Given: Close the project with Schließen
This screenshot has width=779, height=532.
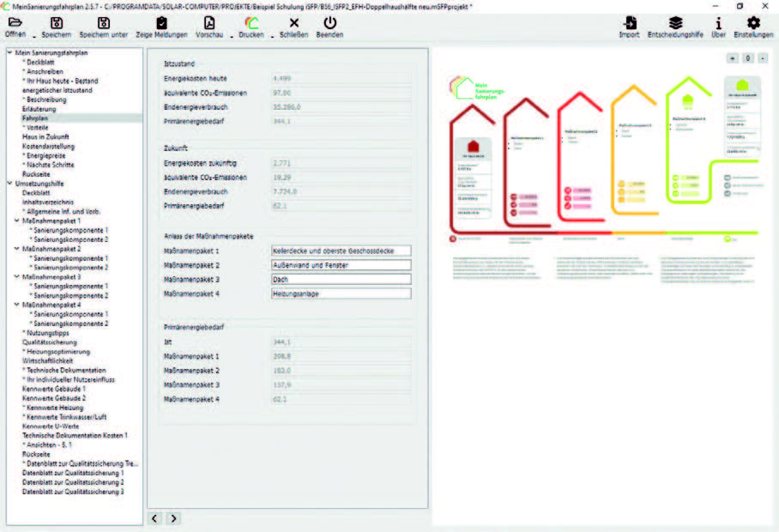Looking at the screenshot, I should pyautogui.click(x=294, y=23).
